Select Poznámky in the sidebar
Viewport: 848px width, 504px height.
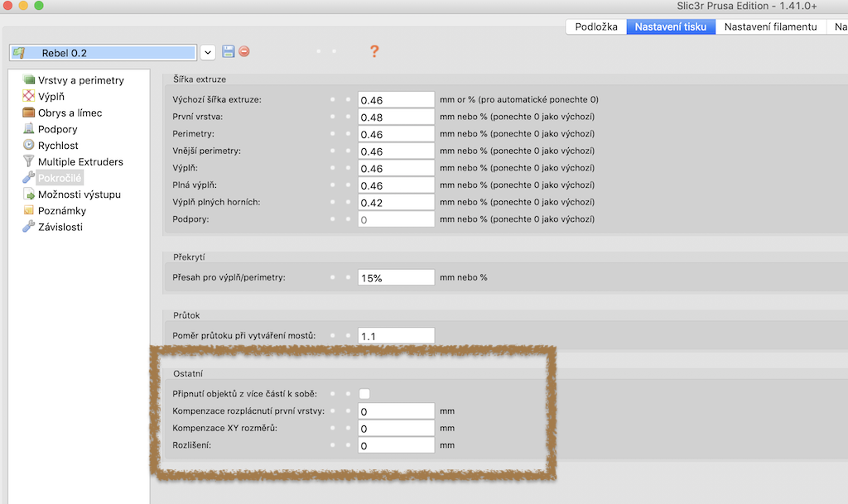[61, 211]
